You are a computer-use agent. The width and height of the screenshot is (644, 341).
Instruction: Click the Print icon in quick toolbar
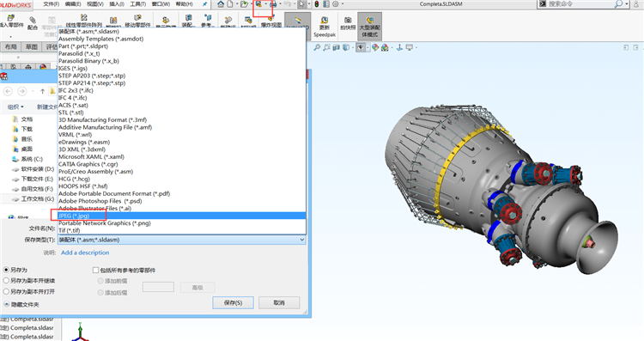[273, 4]
